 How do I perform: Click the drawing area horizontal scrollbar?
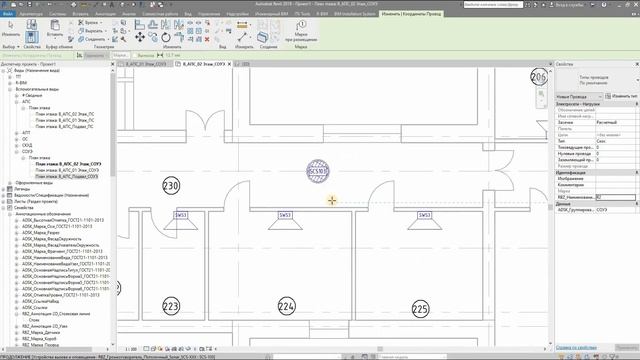point(380,349)
